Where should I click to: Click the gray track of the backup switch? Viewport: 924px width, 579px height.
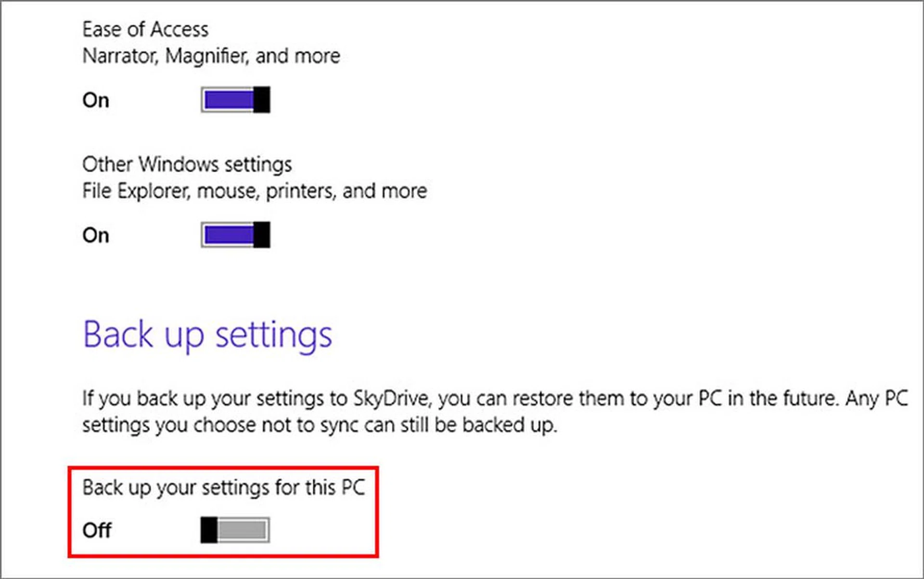(243, 530)
